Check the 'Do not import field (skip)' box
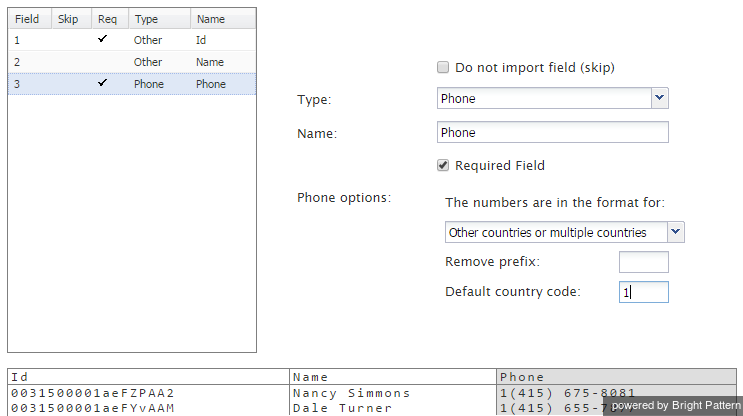This screenshot has width=743, height=416. 443,67
